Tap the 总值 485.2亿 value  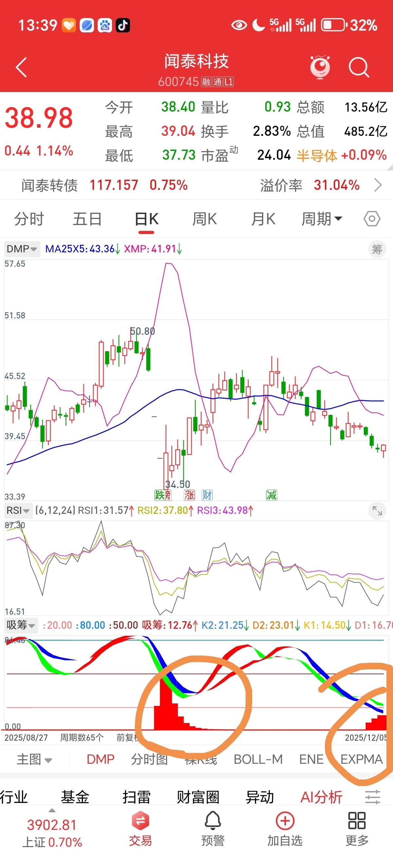[x=366, y=131]
